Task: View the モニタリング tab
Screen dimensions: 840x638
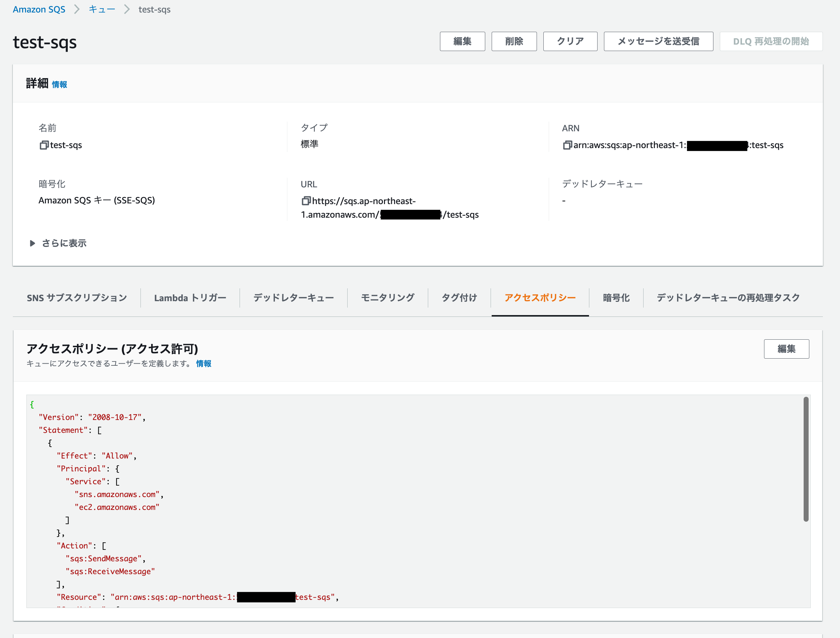Action: (x=387, y=298)
